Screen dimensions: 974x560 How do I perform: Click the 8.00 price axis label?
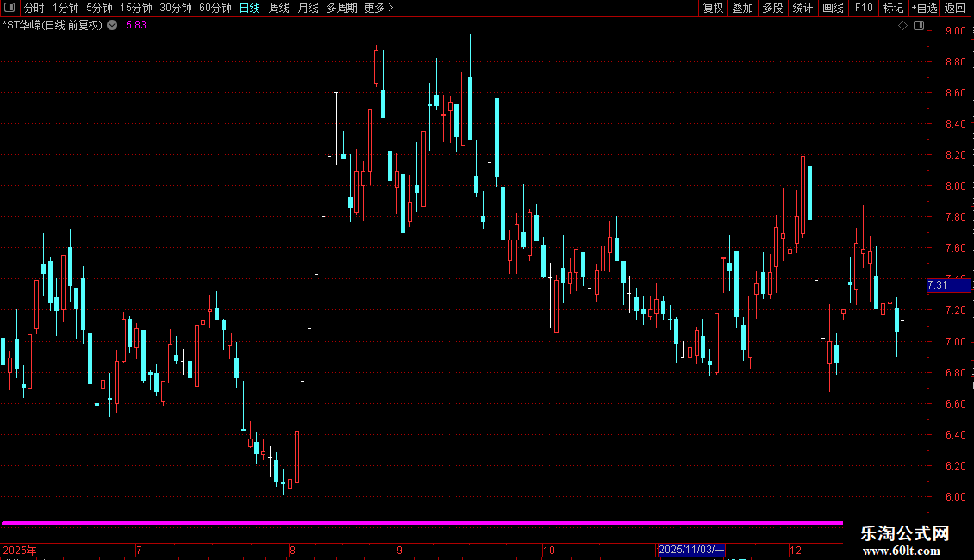click(955, 185)
